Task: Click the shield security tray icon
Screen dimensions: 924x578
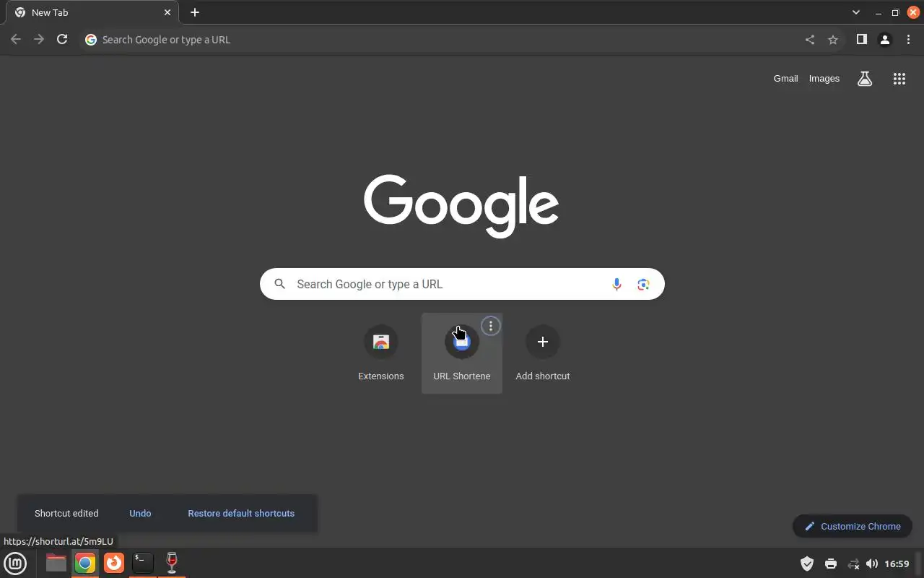Action: tap(807, 564)
